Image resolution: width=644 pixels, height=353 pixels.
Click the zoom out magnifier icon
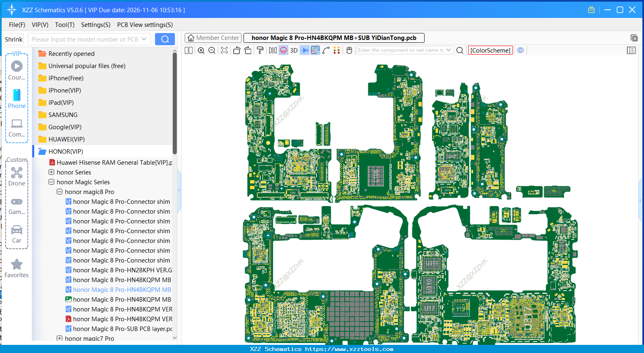(x=212, y=51)
